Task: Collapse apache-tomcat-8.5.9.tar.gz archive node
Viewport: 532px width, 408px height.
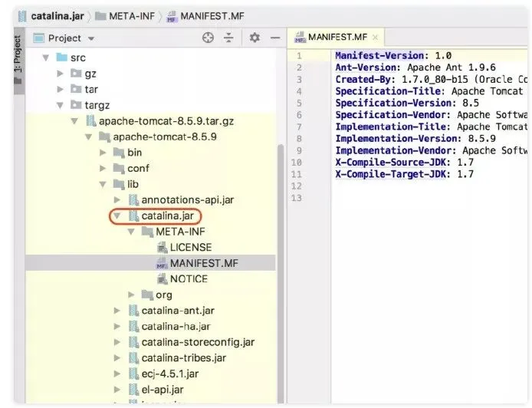Action: pos(74,121)
